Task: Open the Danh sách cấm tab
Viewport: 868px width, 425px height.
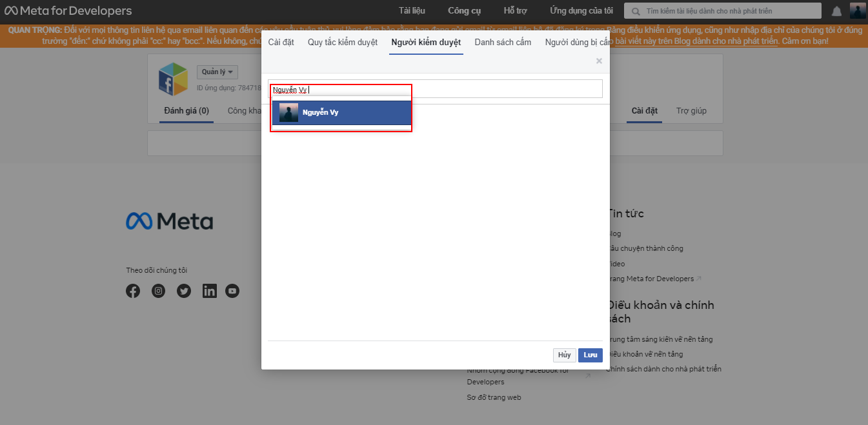Action: [503, 43]
